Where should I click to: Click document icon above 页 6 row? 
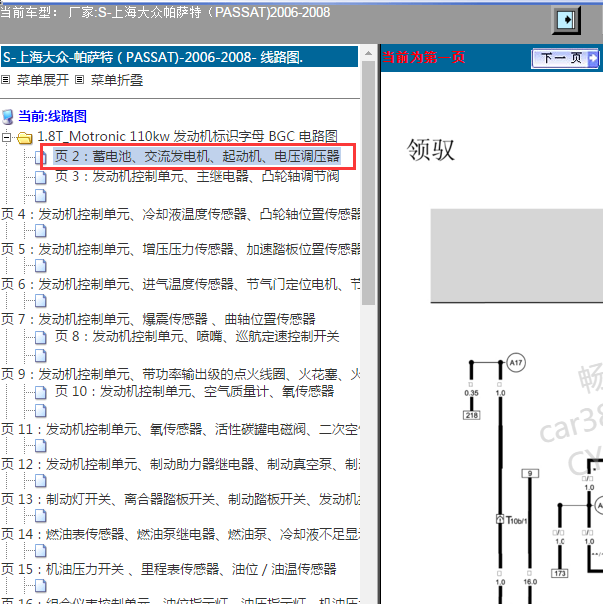40,266
